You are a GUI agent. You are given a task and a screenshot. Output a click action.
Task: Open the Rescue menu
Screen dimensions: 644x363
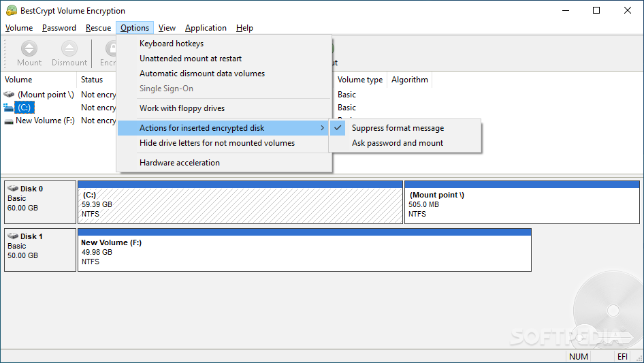pyautogui.click(x=98, y=28)
